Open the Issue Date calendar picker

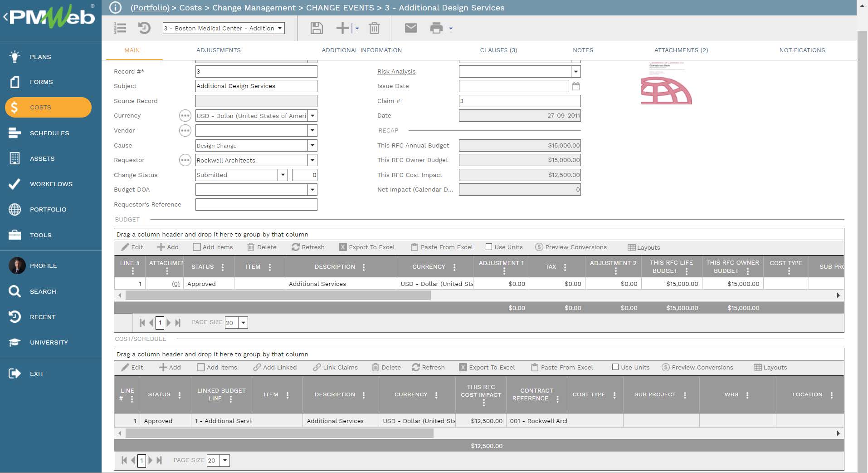tap(576, 86)
